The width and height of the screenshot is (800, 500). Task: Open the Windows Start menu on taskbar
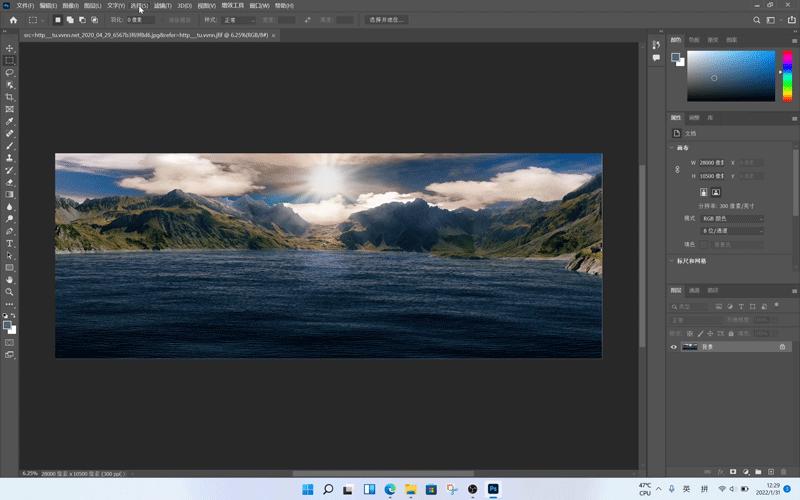click(x=307, y=489)
